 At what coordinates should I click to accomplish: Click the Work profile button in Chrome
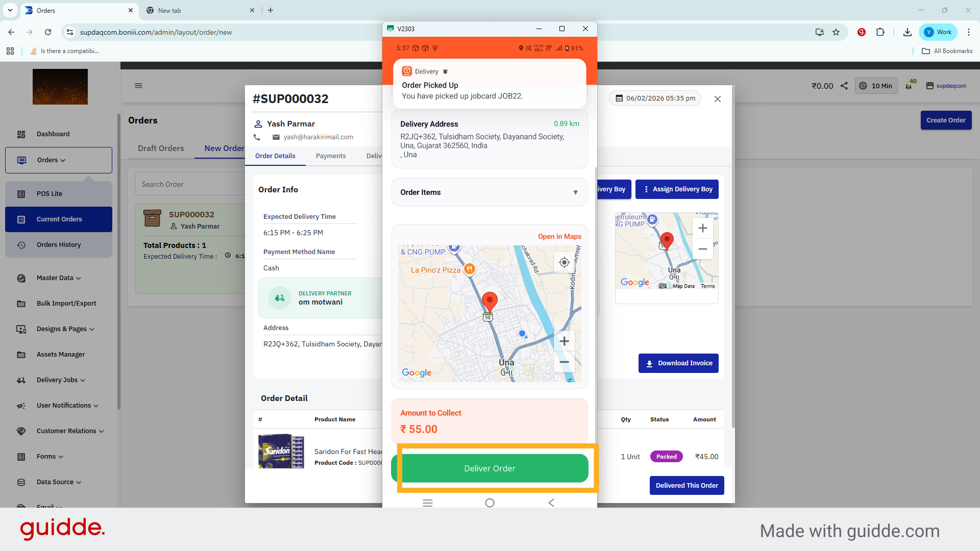point(938,32)
